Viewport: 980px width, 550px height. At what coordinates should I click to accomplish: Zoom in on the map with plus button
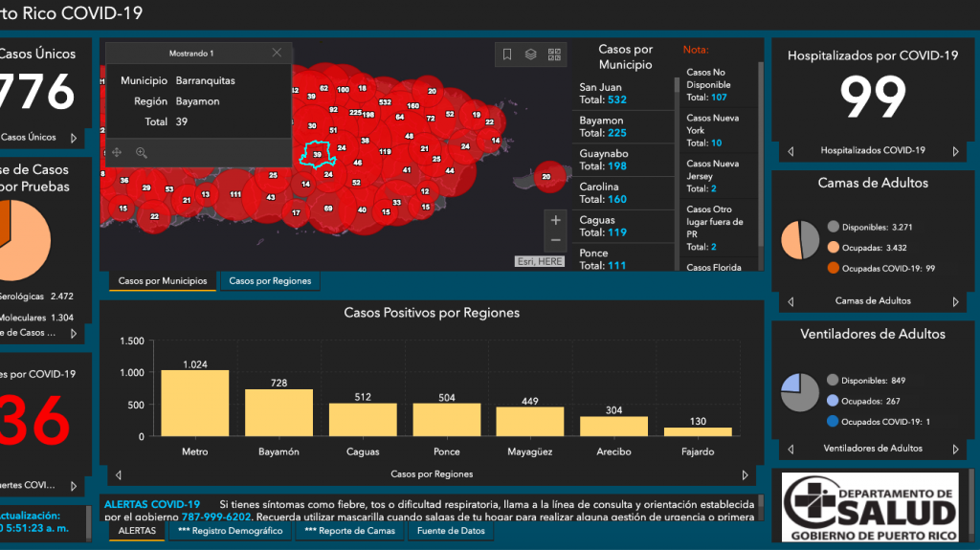[555, 219]
